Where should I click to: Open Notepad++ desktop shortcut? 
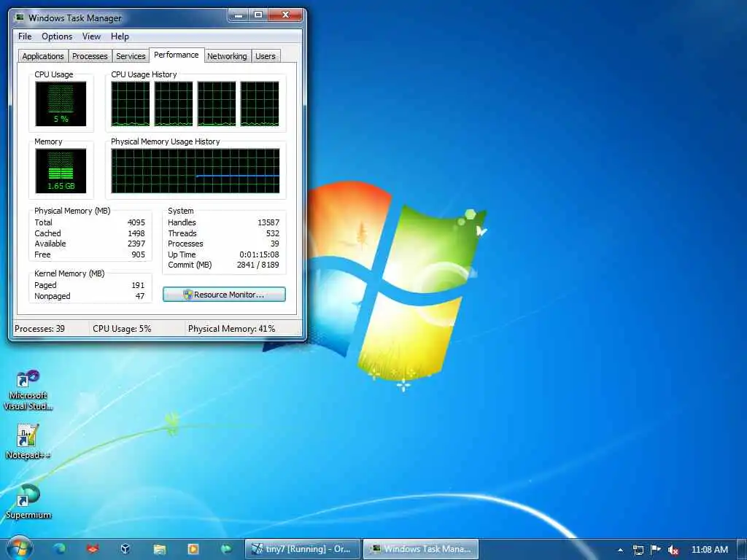point(28,441)
